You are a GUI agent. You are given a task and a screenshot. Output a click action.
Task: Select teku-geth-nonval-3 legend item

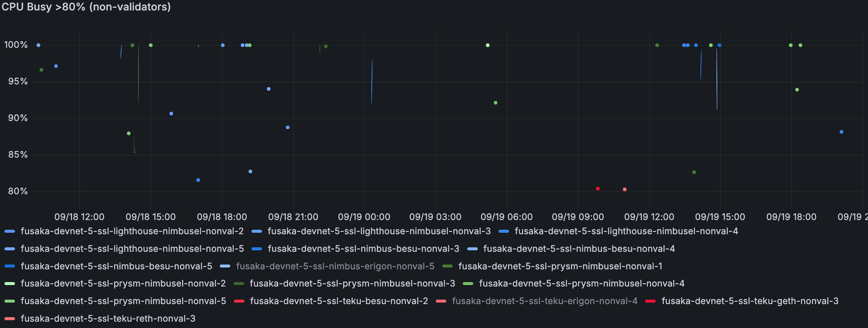click(x=750, y=301)
